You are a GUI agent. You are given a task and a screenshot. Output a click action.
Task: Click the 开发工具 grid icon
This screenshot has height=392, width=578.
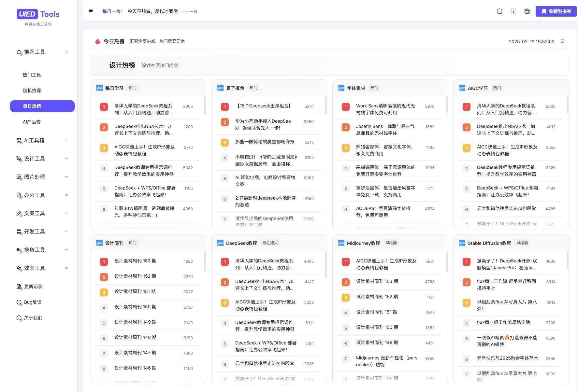click(x=19, y=232)
